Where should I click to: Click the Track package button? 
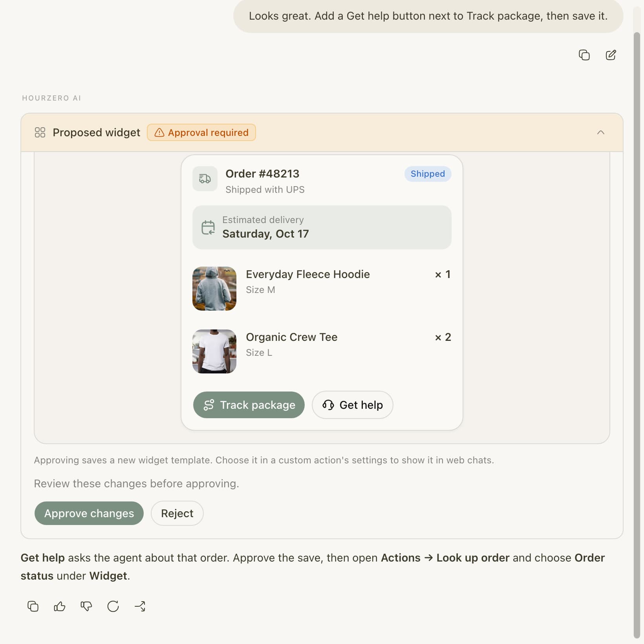(x=249, y=405)
